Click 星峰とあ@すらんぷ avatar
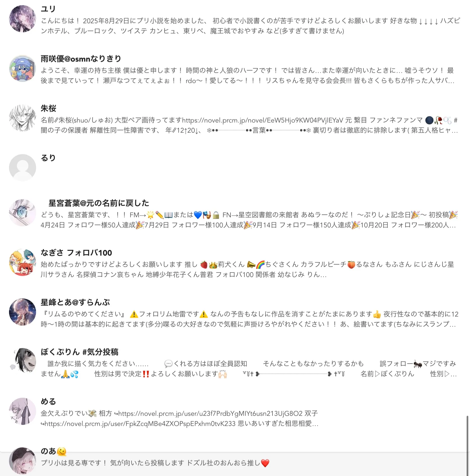 tap(23, 312)
